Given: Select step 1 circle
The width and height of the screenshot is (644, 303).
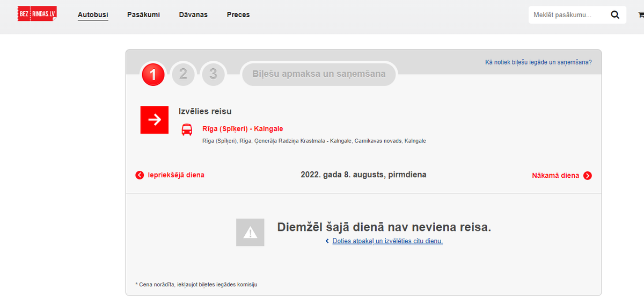Looking at the screenshot, I should tap(153, 75).
